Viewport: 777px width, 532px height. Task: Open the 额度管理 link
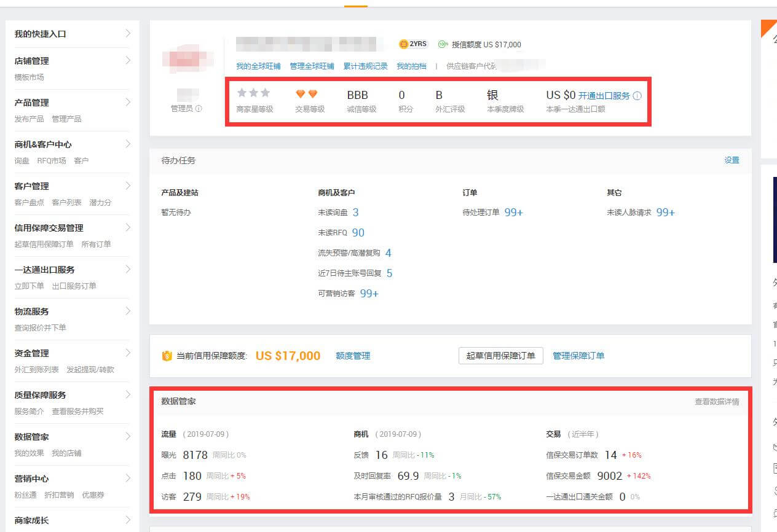(353, 356)
